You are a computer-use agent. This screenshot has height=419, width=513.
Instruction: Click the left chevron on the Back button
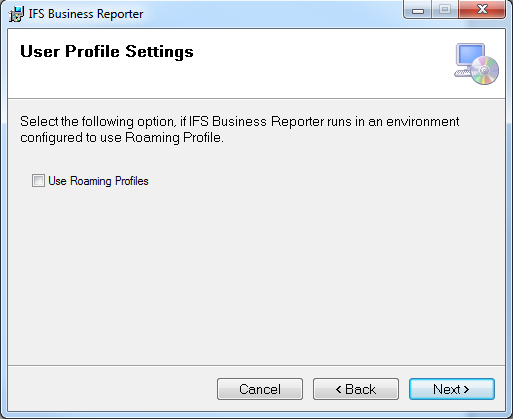point(338,389)
